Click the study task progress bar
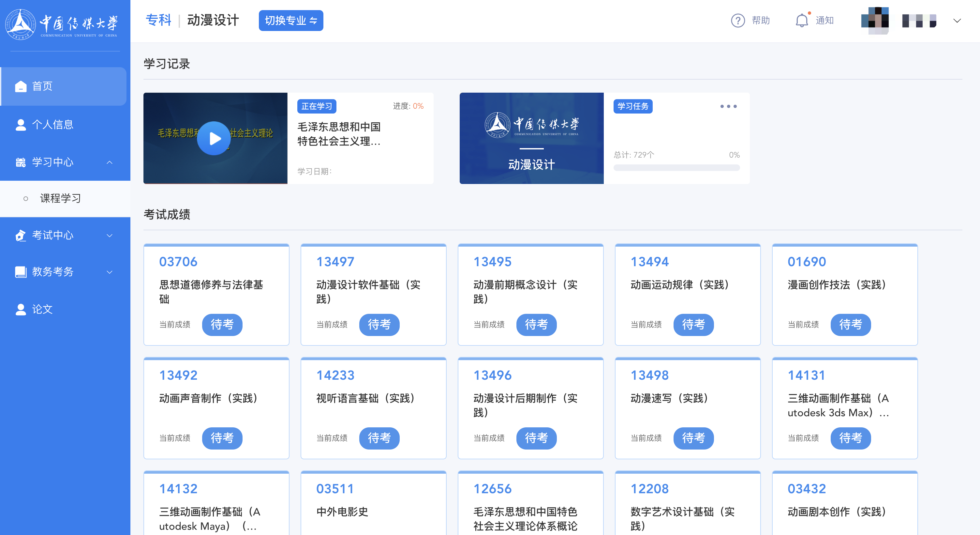The image size is (980, 535). [676, 168]
